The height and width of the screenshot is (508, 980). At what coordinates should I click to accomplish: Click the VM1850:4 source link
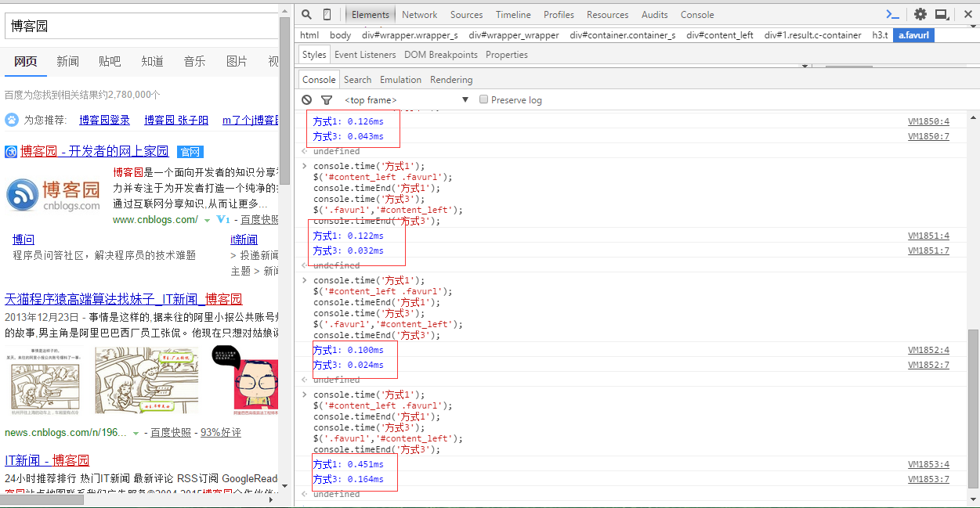point(928,121)
